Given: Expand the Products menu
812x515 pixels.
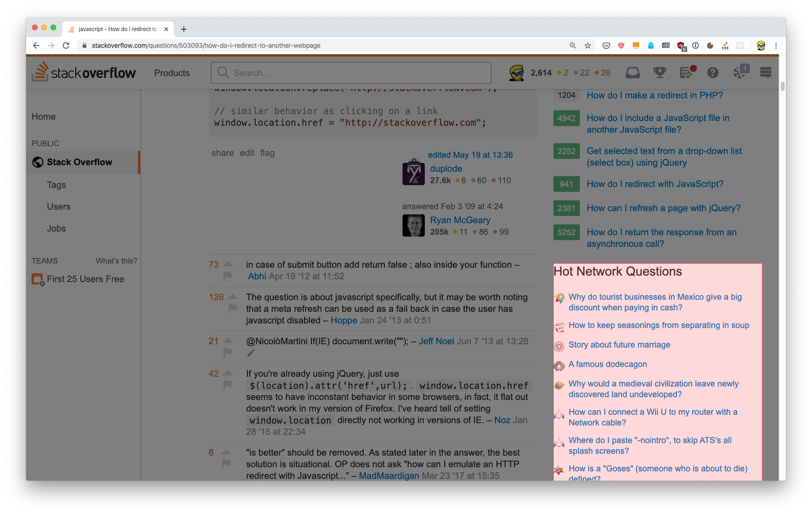Looking at the screenshot, I should point(172,73).
